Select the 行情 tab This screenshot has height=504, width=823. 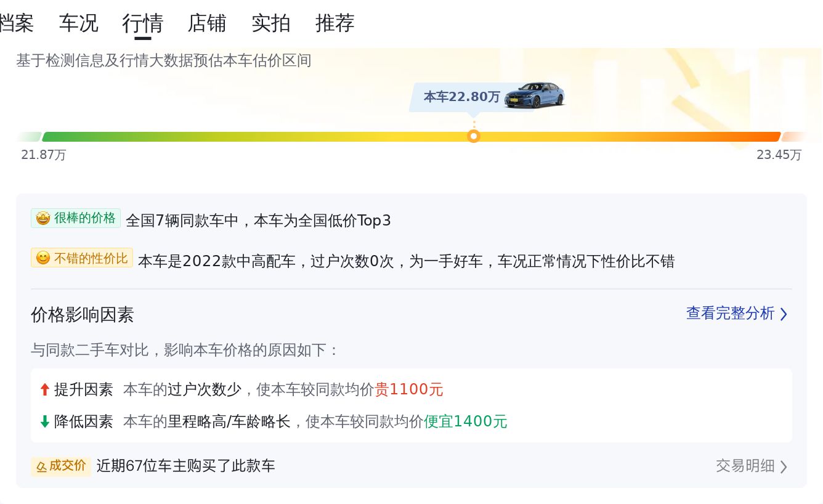142,23
